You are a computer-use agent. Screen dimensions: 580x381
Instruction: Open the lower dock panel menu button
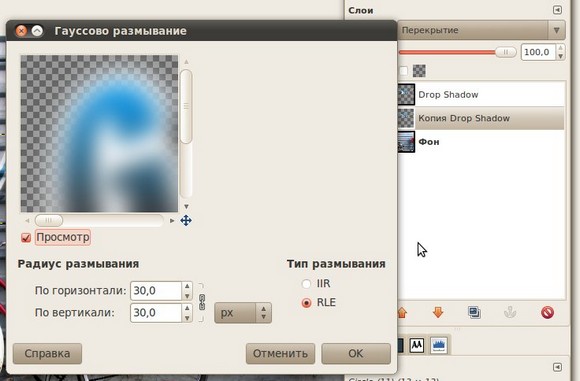[x=557, y=367]
